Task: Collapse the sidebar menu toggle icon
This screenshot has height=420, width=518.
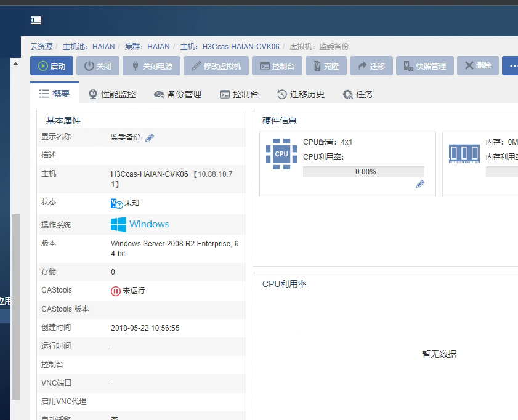Action: pyautogui.click(x=36, y=20)
